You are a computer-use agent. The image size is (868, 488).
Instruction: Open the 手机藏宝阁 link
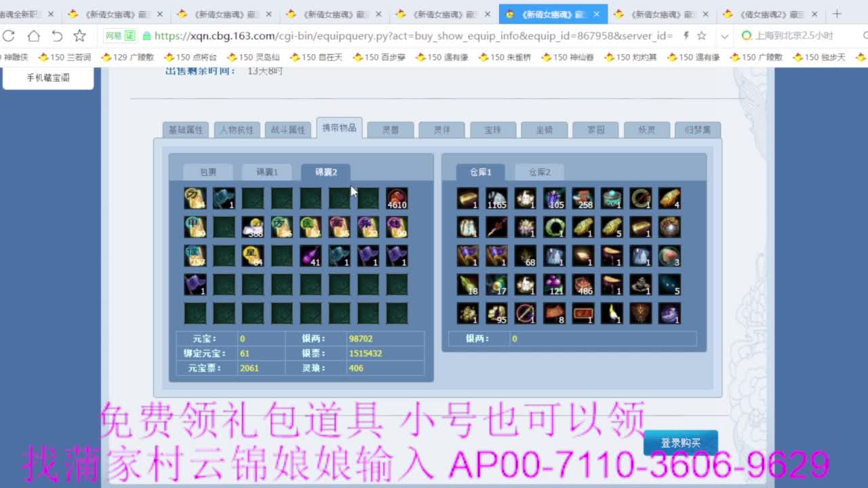(48, 78)
